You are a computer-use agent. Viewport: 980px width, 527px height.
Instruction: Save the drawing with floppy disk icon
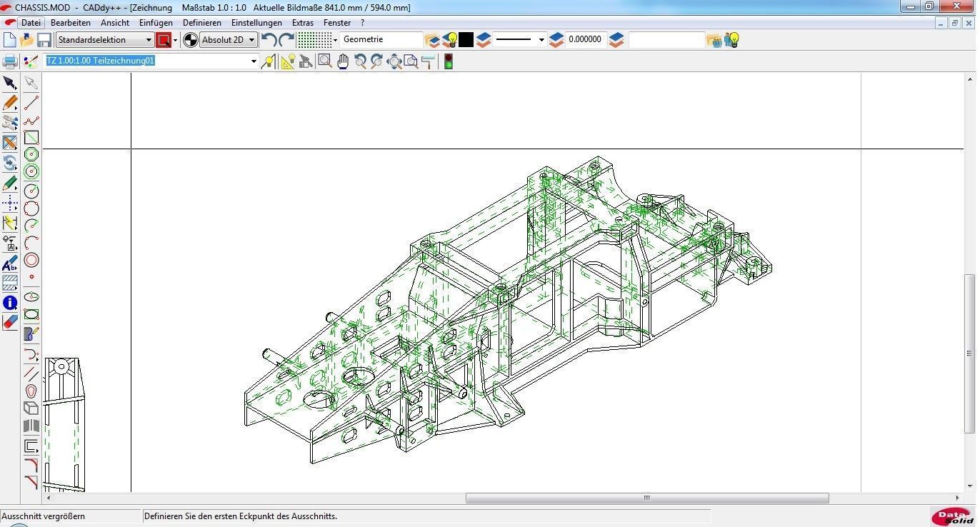[44, 40]
